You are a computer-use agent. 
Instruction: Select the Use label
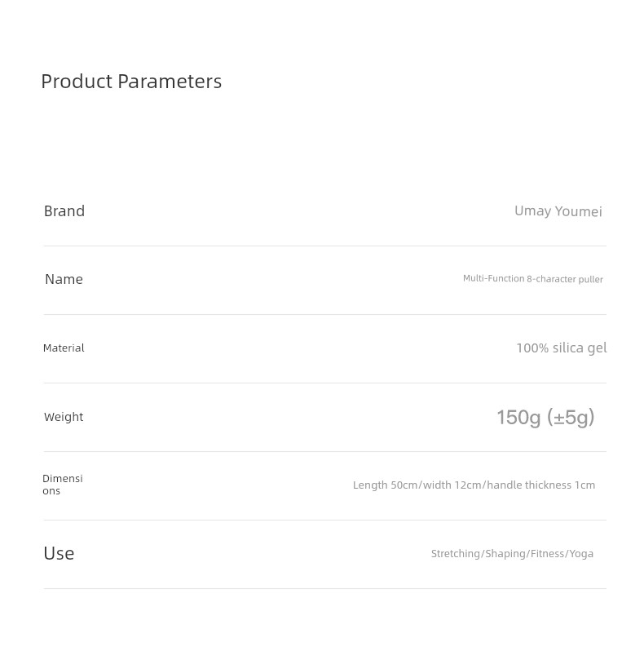click(x=59, y=553)
